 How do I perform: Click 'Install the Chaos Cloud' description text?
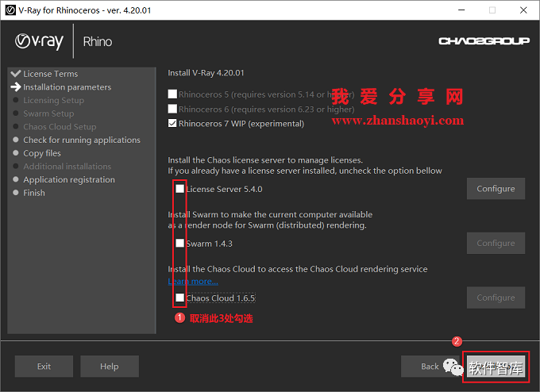pos(298,269)
